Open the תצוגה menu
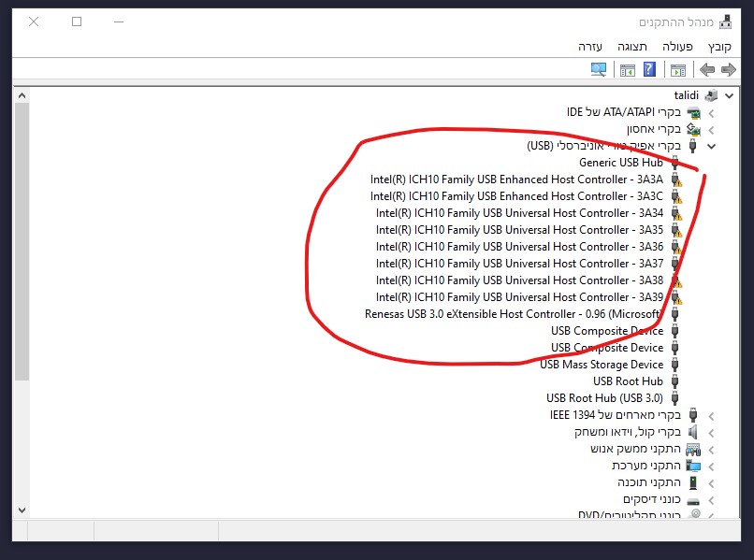The image size is (754, 560). coord(632,47)
